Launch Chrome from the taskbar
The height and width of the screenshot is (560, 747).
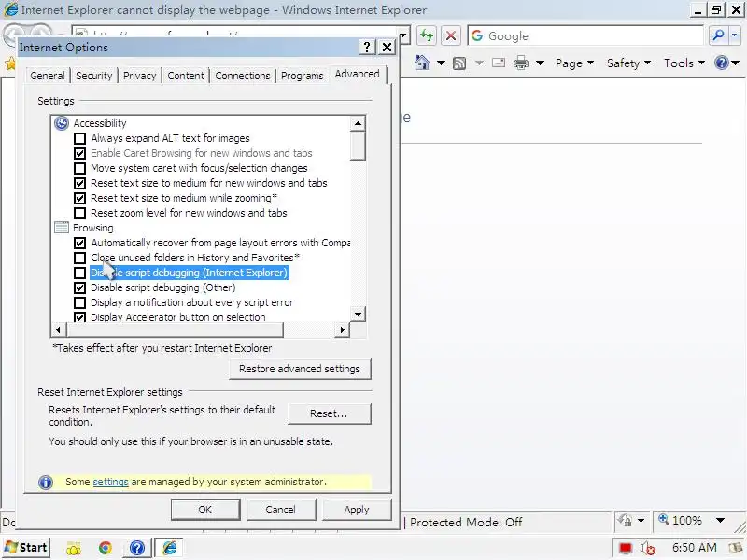click(106, 548)
